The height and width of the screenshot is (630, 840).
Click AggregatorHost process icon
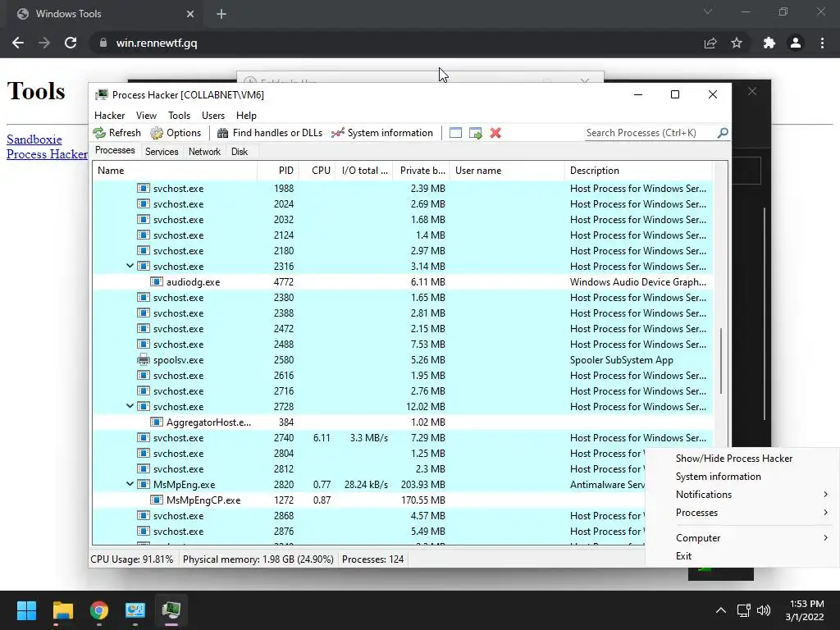(157, 422)
